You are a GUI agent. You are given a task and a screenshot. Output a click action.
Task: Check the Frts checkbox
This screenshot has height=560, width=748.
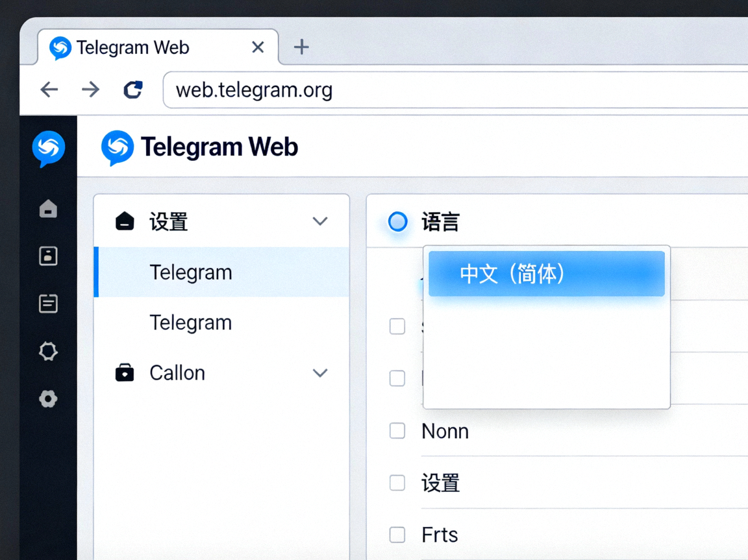397,535
